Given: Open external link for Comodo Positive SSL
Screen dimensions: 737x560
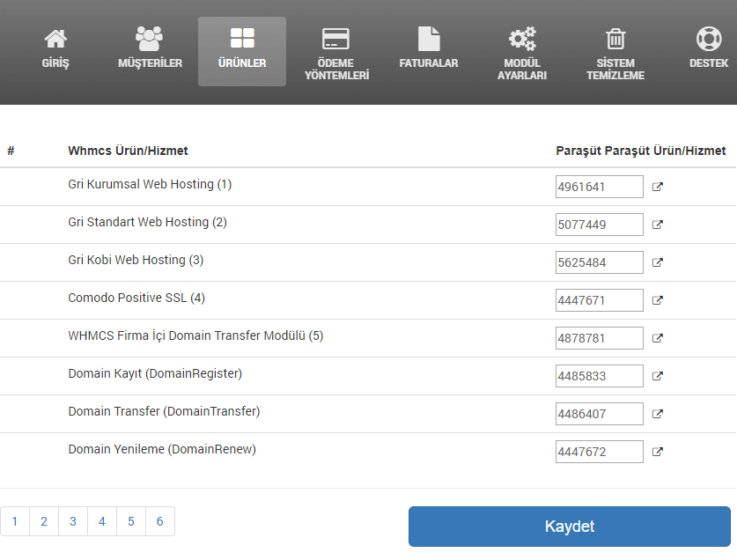Looking at the screenshot, I should pyautogui.click(x=657, y=300).
